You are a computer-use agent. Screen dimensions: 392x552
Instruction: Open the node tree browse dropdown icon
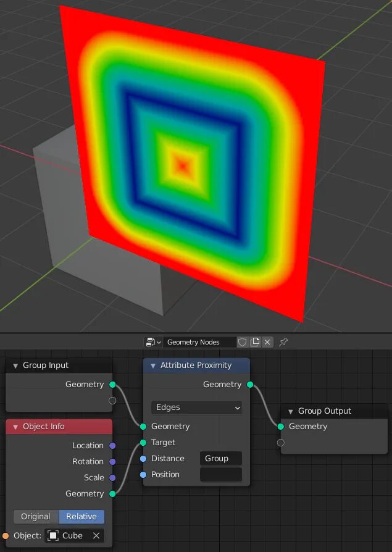point(153,342)
